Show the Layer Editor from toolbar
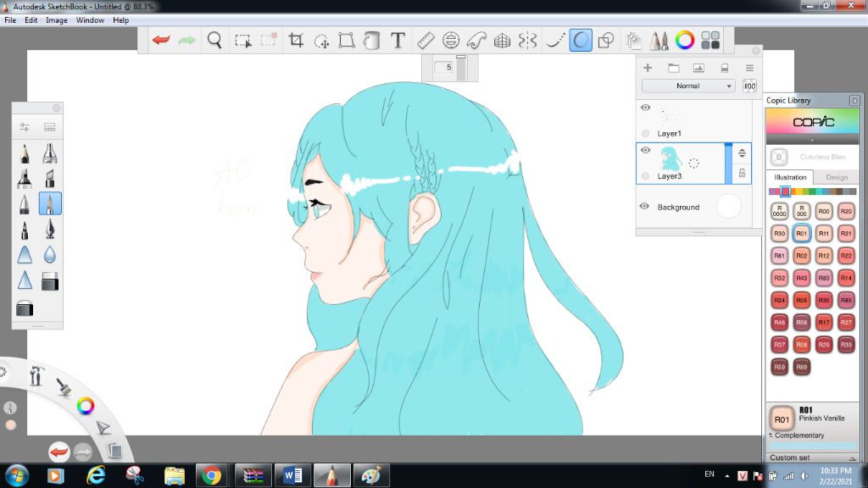This screenshot has height=488, width=868. [x=633, y=40]
